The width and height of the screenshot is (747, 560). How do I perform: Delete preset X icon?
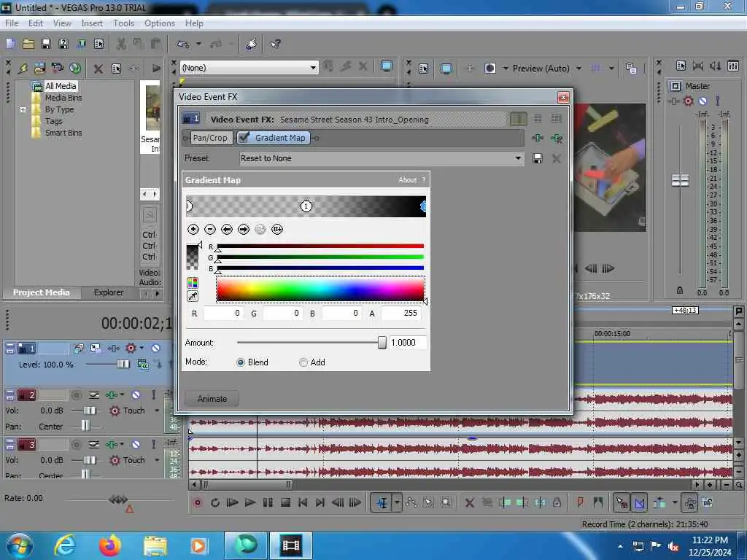[556, 158]
